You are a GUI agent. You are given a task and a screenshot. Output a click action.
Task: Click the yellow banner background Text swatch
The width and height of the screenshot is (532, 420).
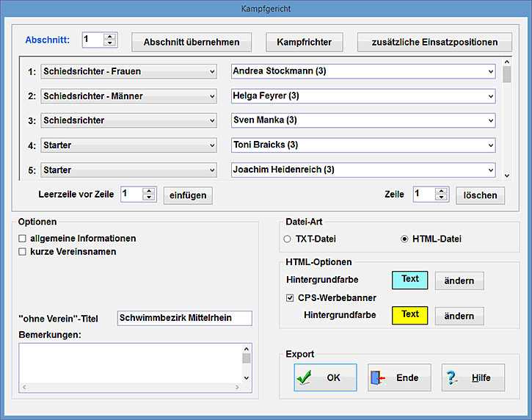coord(410,315)
